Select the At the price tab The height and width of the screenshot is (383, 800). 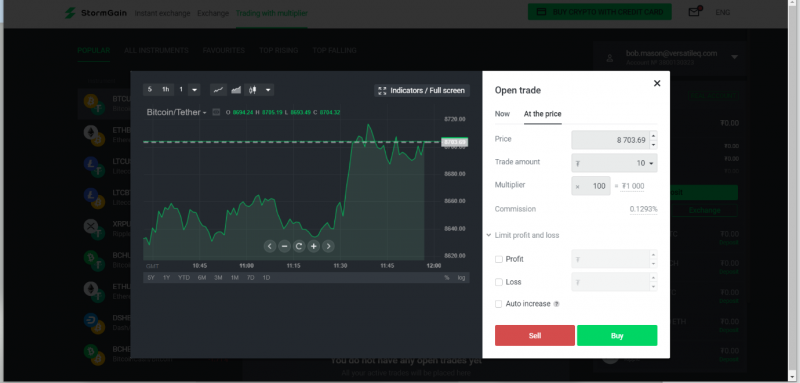pyautogui.click(x=542, y=114)
